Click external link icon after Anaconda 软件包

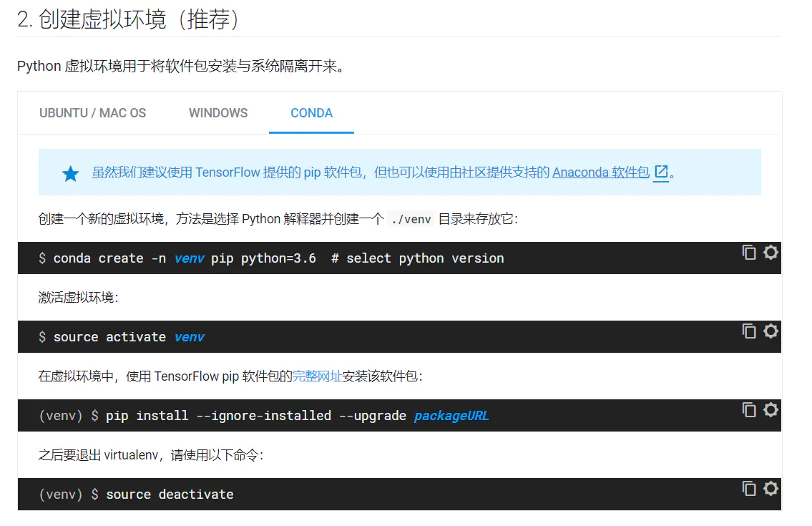(661, 172)
